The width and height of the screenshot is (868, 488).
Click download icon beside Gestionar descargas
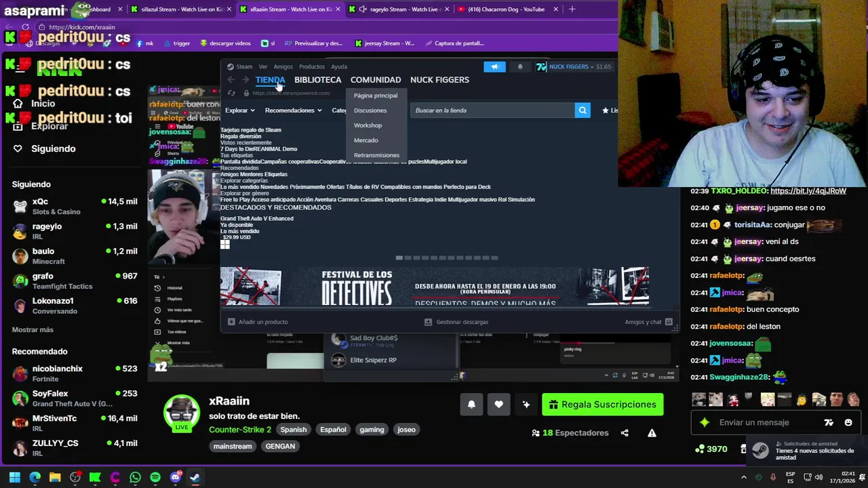point(428,322)
